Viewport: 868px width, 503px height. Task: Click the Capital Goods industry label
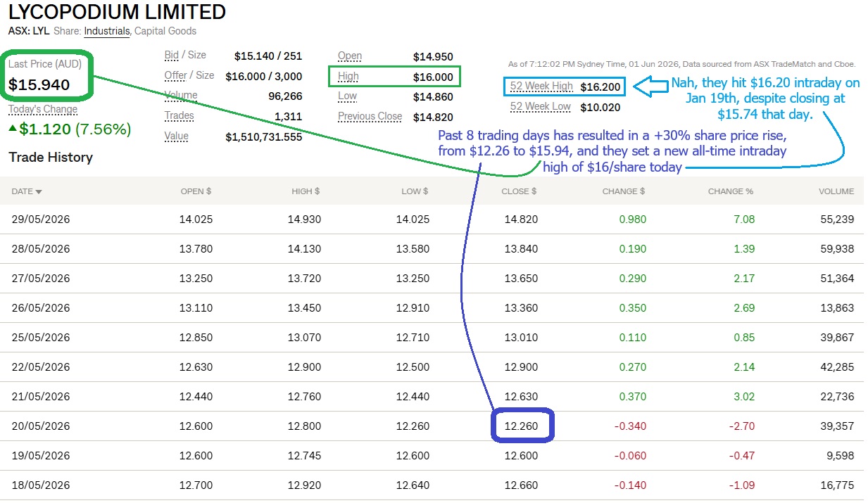(x=165, y=31)
